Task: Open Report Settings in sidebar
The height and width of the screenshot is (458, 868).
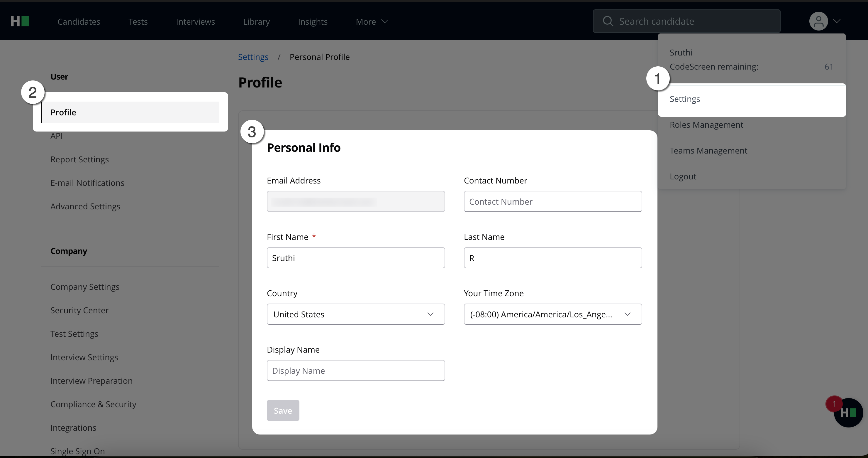Action: 79,159
